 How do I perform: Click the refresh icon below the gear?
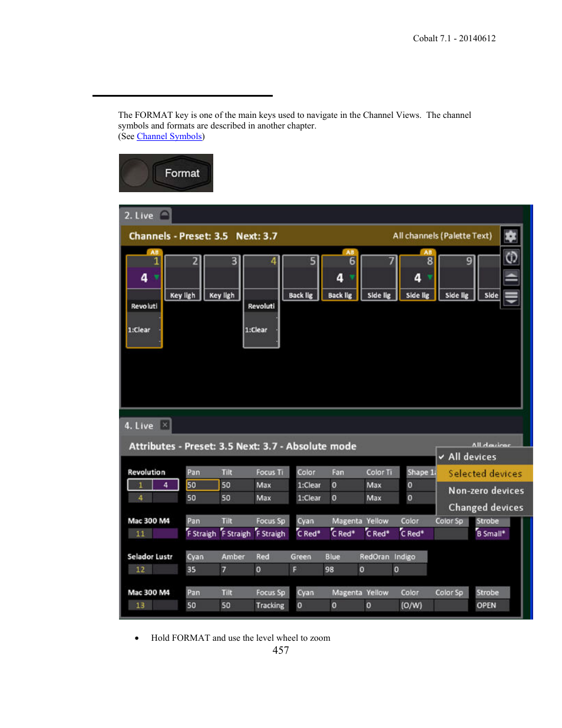point(511,258)
